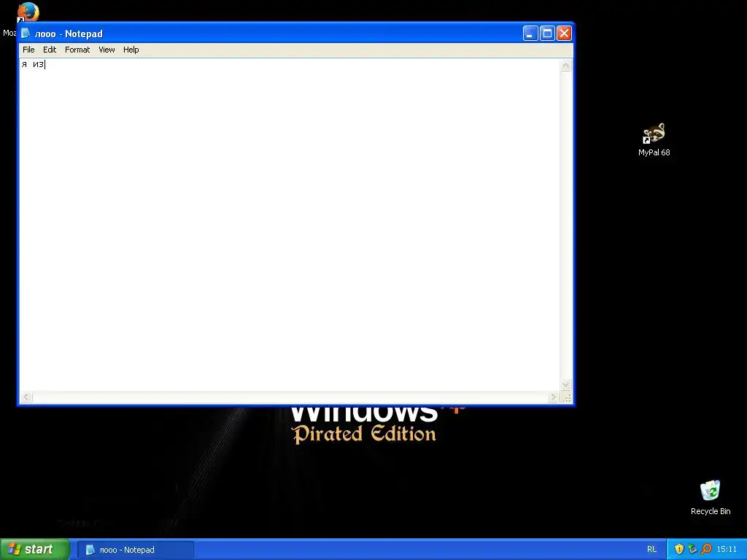Click the network connection tray icon
This screenshot has height=560, width=747.
(693, 549)
